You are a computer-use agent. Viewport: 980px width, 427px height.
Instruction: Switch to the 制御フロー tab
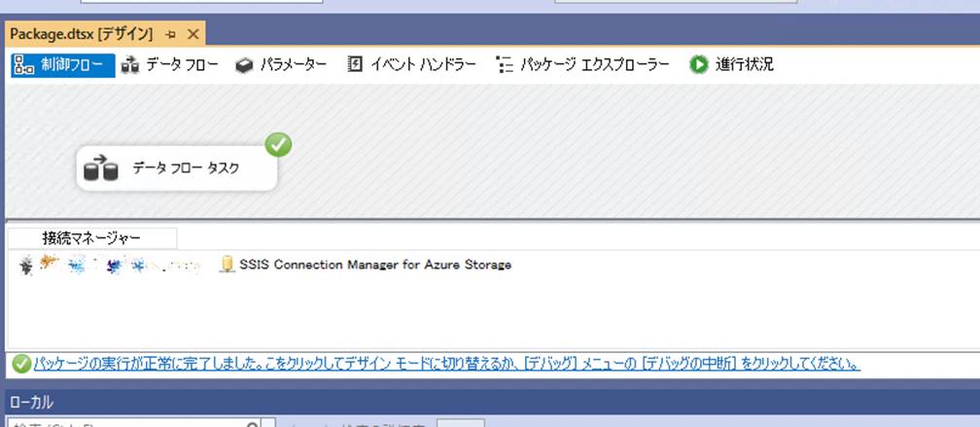click(x=63, y=65)
